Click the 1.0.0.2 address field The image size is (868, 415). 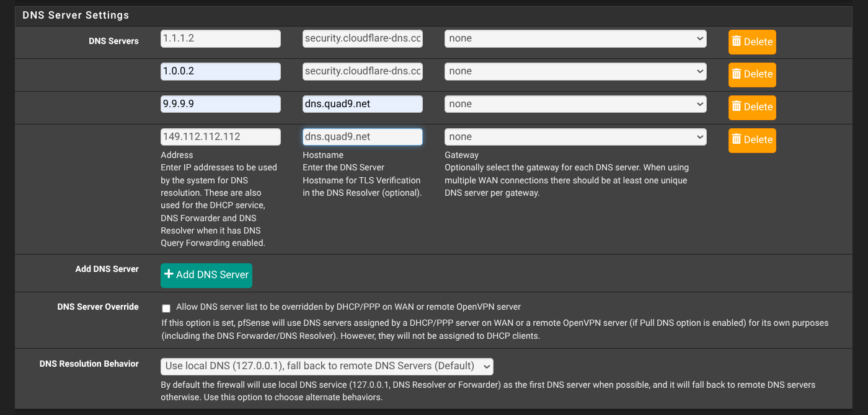click(220, 71)
